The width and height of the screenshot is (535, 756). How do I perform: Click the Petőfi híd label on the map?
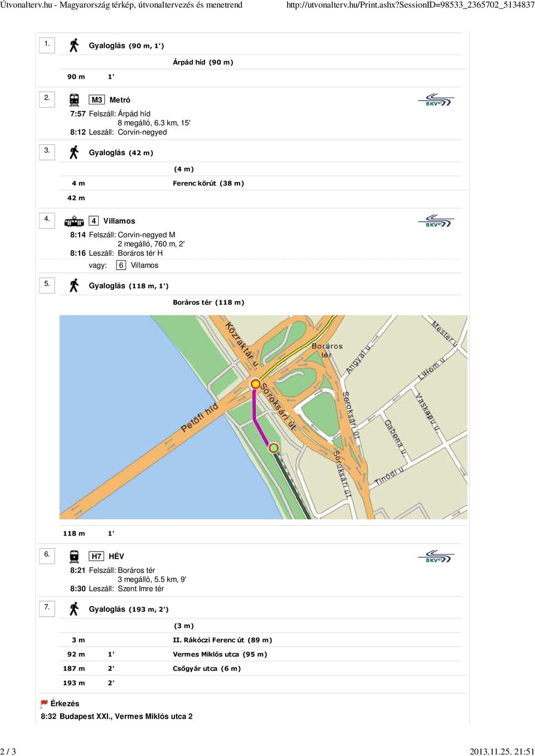[200, 418]
